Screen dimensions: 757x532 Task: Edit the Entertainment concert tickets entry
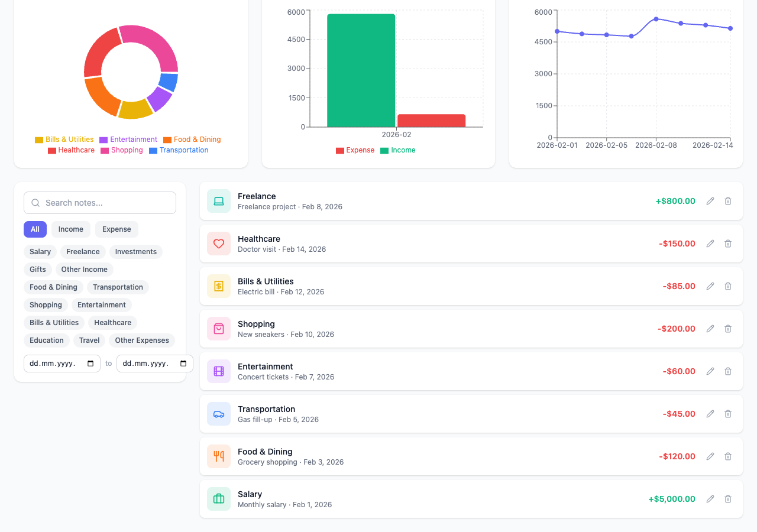[x=710, y=371]
